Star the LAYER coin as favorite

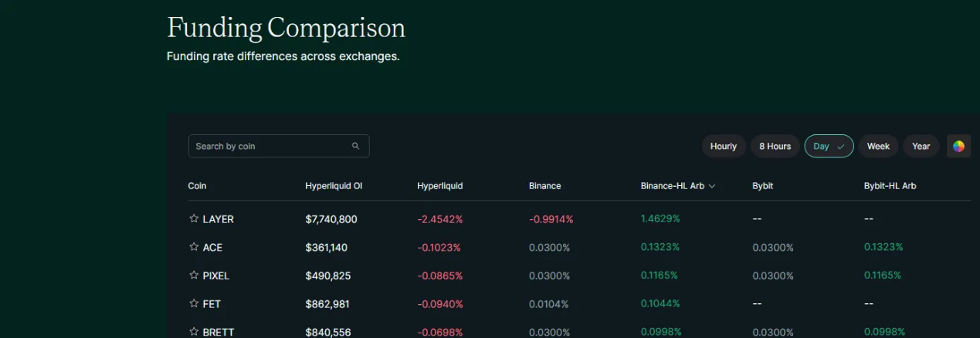[194, 218]
